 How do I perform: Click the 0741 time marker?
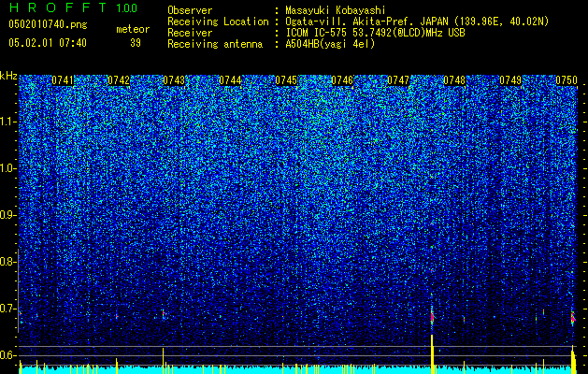coord(63,80)
